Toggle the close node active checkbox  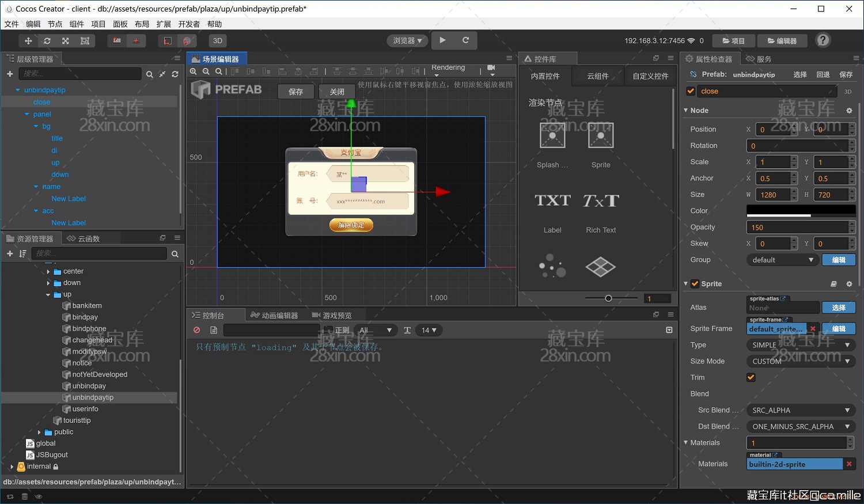click(691, 91)
